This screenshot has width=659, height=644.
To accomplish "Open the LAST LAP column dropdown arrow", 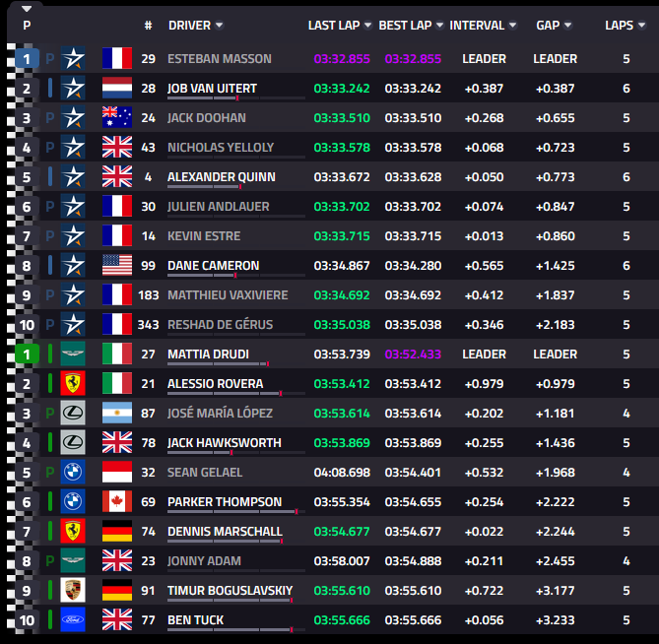I will [367, 26].
